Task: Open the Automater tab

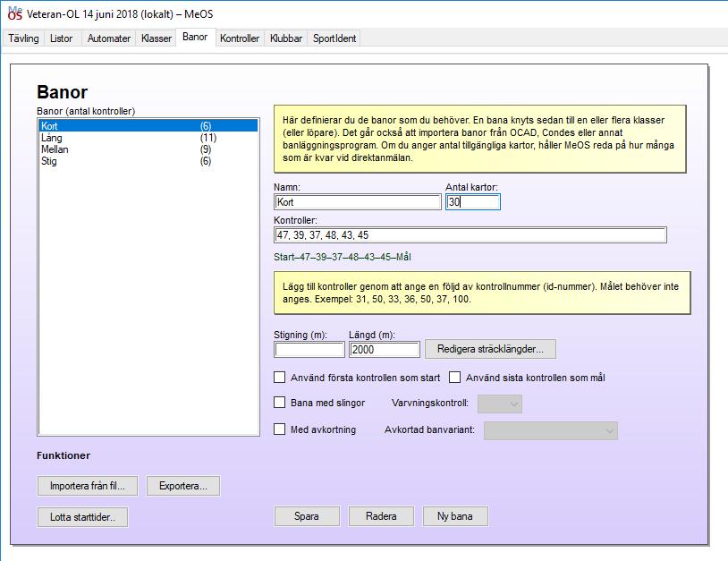Action: pos(108,38)
